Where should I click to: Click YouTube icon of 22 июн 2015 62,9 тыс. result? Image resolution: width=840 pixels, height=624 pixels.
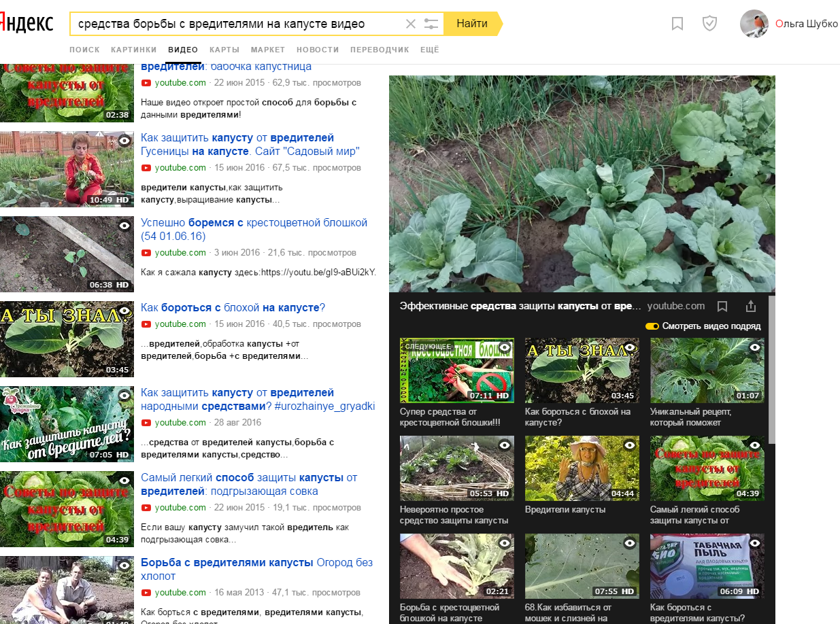[x=146, y=83]
